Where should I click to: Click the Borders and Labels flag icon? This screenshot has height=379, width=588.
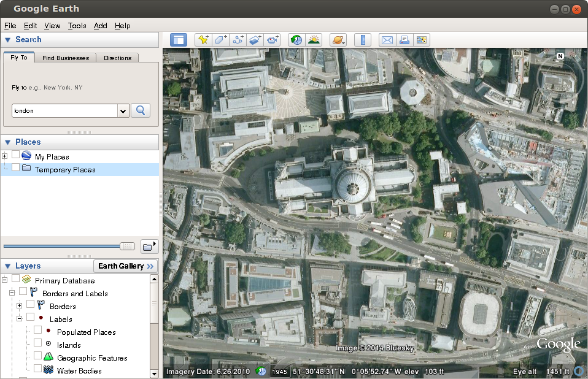tap(34, 292)
